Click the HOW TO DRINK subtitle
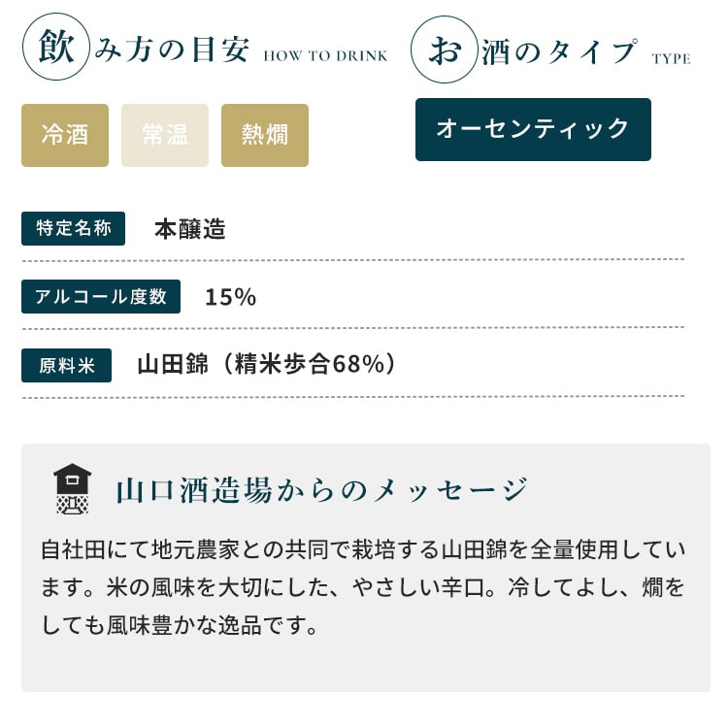728x728 pixels. tap(325, 56)
